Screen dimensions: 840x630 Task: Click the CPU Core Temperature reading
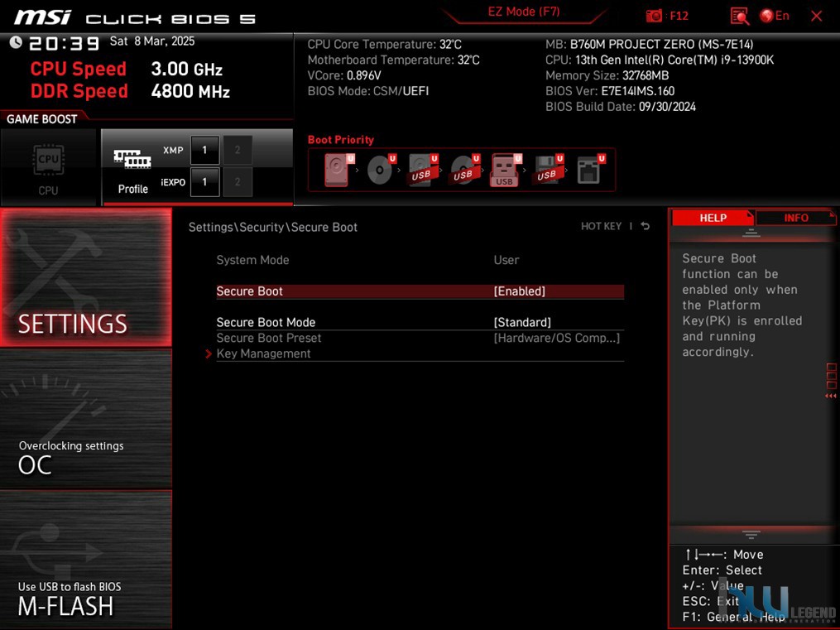pos(384,44)
